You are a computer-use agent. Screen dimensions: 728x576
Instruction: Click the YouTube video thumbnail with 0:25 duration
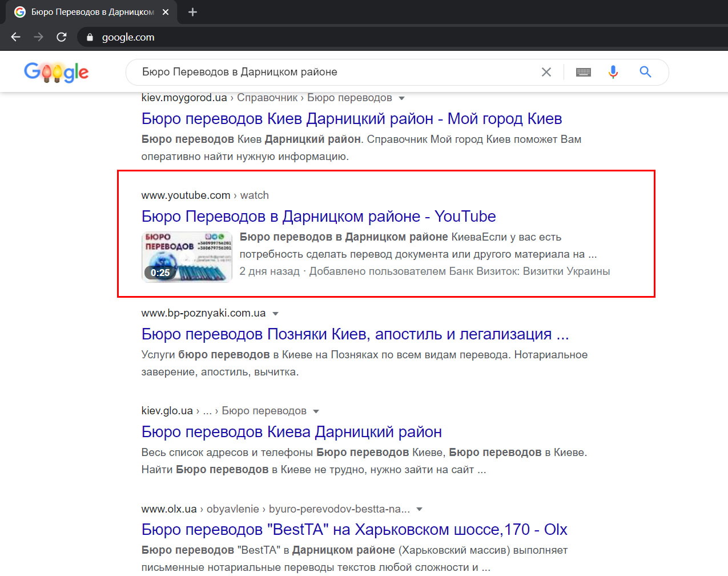click(187, 257)
